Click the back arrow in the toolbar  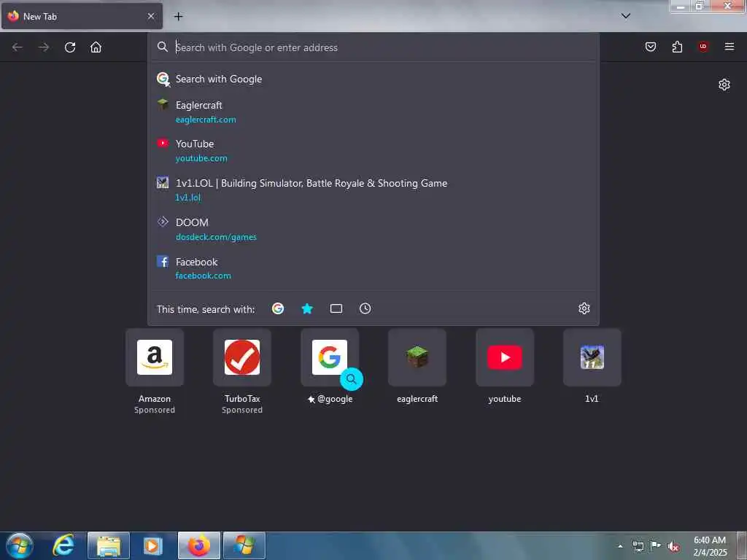pos(18,47)
